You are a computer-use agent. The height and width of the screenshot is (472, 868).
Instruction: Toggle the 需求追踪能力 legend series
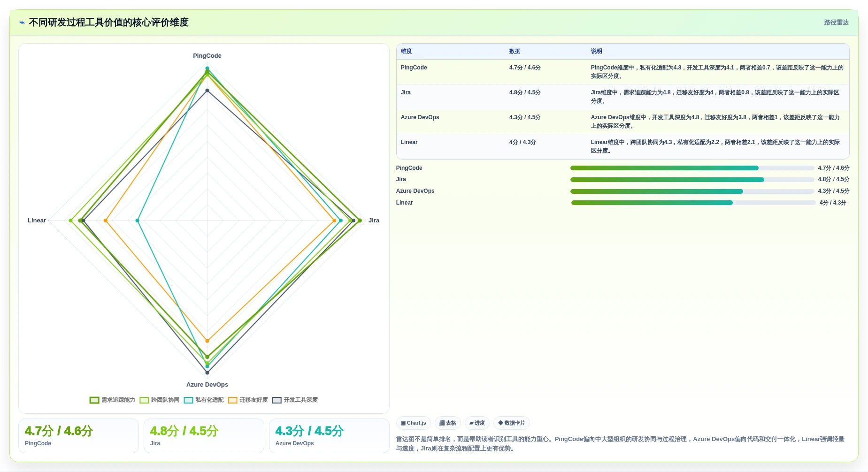112,400
